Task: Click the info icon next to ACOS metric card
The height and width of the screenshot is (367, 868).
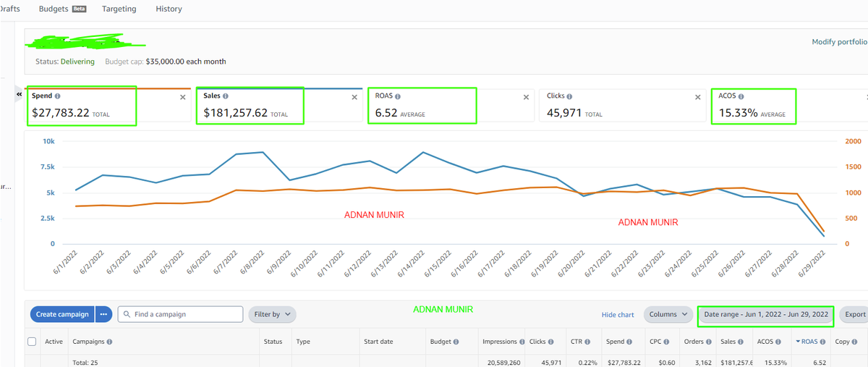Action: click(x=742, y=96)
